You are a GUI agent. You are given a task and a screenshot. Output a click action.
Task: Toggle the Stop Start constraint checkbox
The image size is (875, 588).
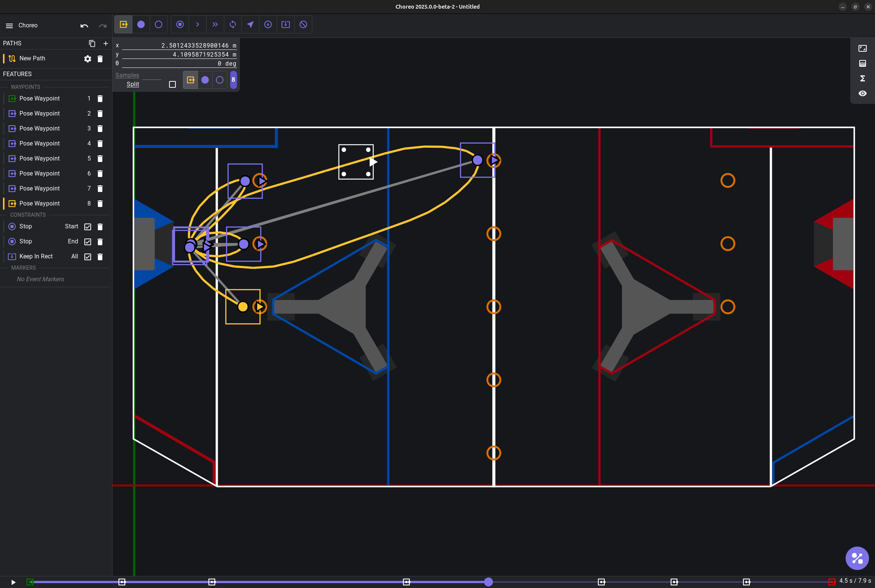click(x=87, y=226)
